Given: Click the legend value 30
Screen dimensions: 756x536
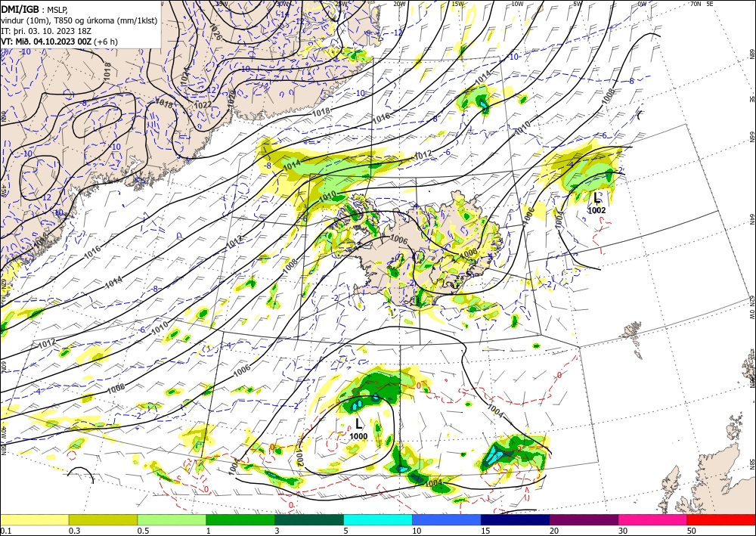Looking at the screenshot, I should [x=623, y=531].
